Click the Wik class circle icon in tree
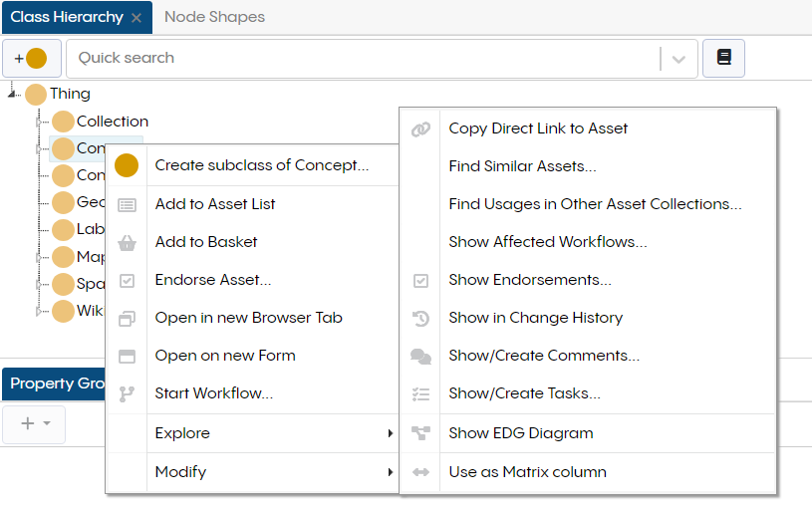The height and width of the screenshot is (511, 812). pyautogui.click(x=63, y=311)
